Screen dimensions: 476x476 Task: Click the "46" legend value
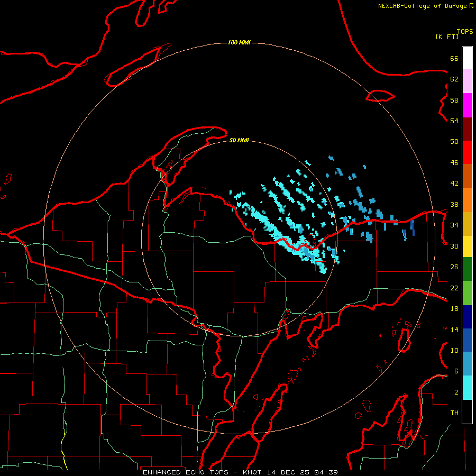[454, 163]
